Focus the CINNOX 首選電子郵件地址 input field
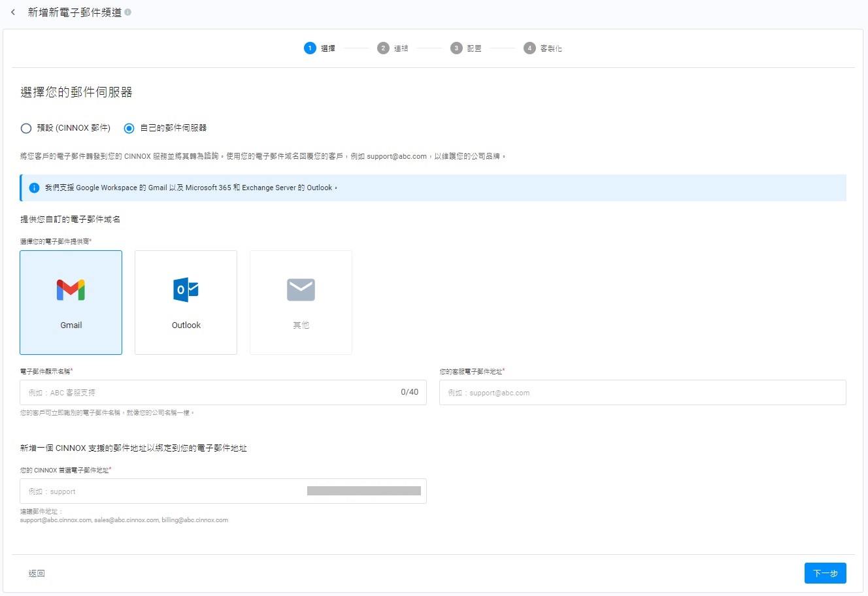This screenshot has height=596, width=868. 163,491
